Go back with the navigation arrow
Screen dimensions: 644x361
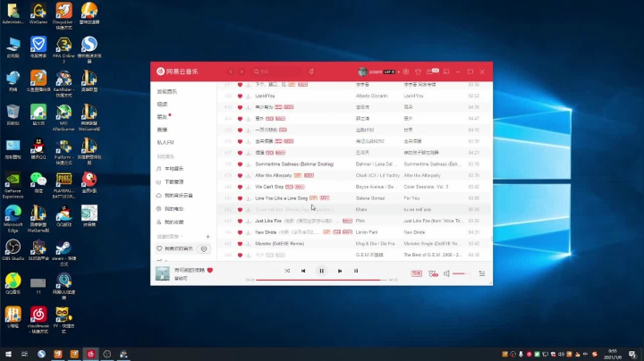231,71
